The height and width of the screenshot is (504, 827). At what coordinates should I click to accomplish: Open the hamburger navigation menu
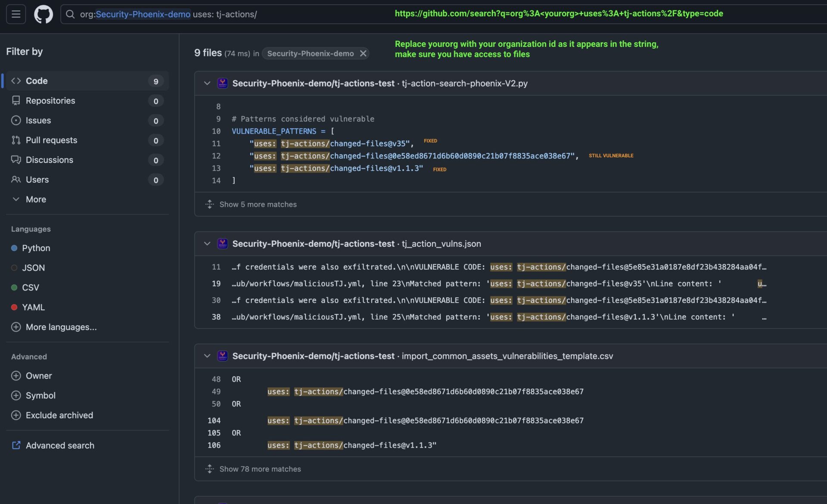16,14
